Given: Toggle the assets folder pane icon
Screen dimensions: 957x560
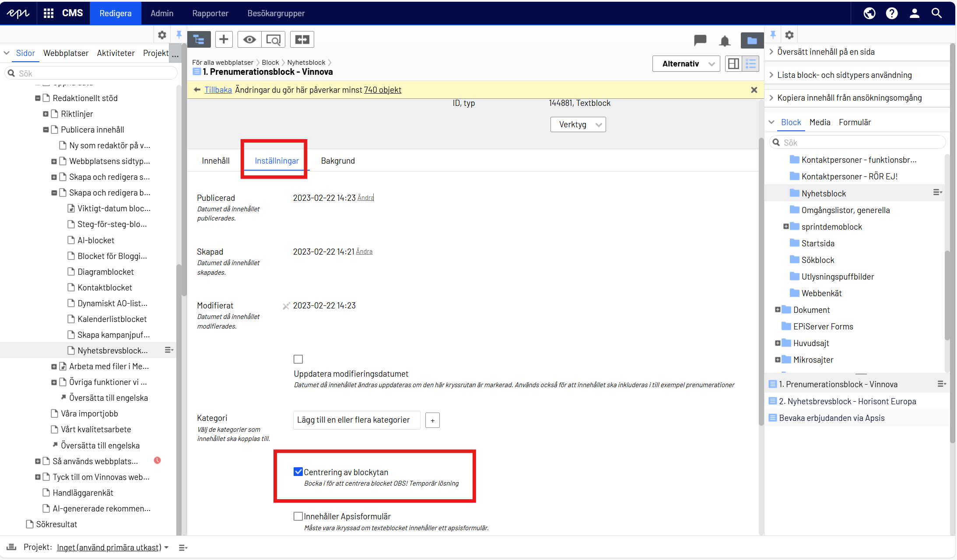Looking at the screenshot, I should pyautogui.click(x=752, y=41).
